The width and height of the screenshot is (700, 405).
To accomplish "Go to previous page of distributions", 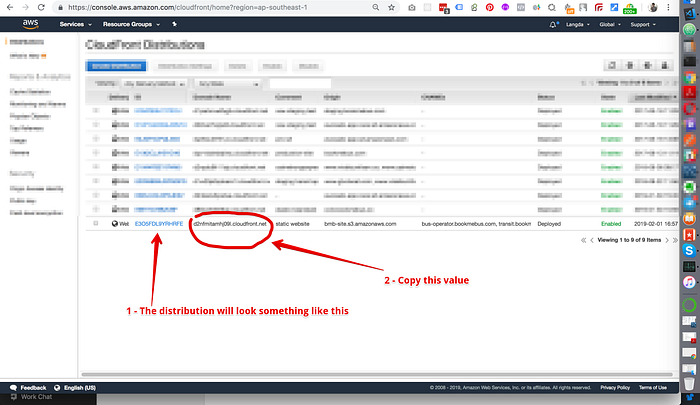I will [592, 240].
